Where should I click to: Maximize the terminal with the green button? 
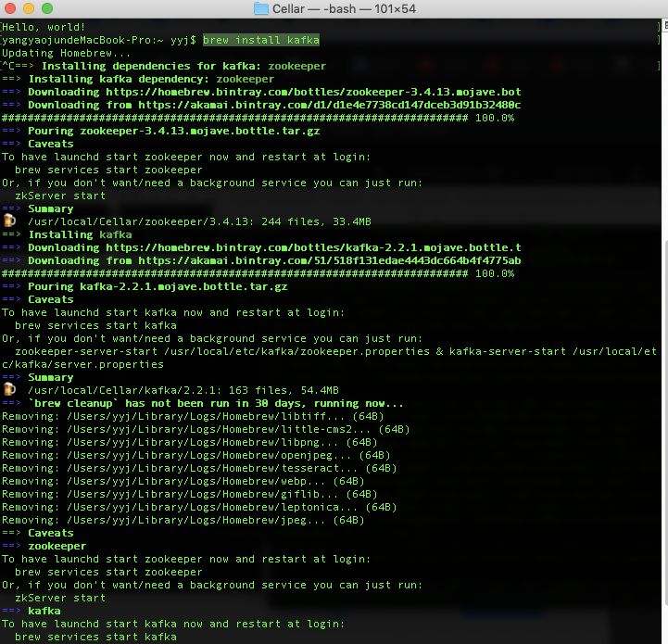pos(47,8)
